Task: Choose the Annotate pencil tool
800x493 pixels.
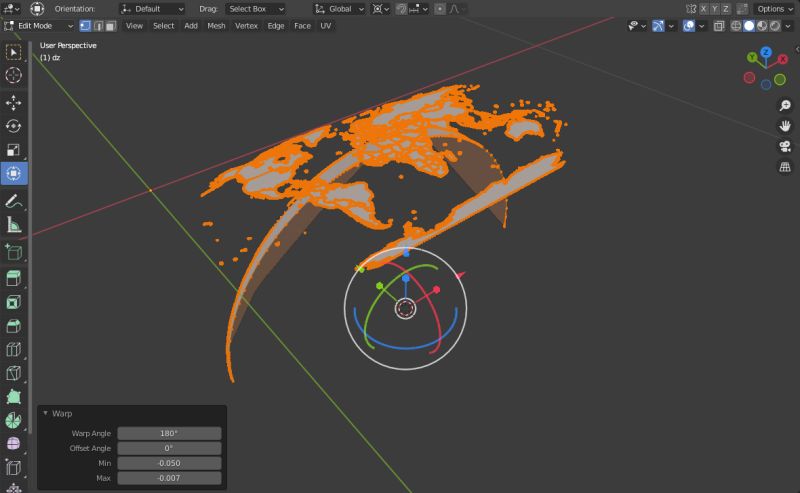Action: pos(13,201)
